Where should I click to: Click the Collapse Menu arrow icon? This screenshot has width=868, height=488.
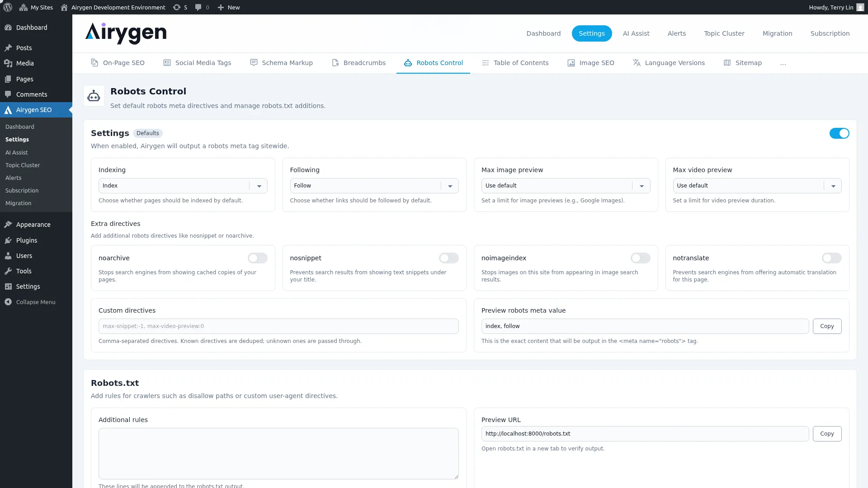coord(8,302)
